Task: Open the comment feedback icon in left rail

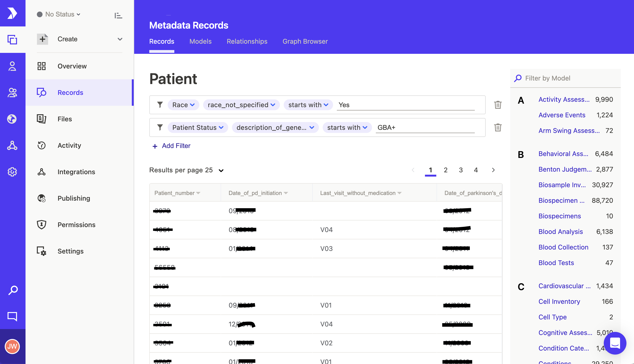Action: (x=12, y=316)
